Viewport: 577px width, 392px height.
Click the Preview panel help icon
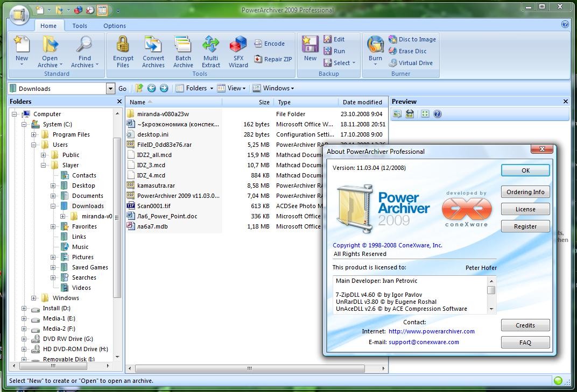(437, 114)
